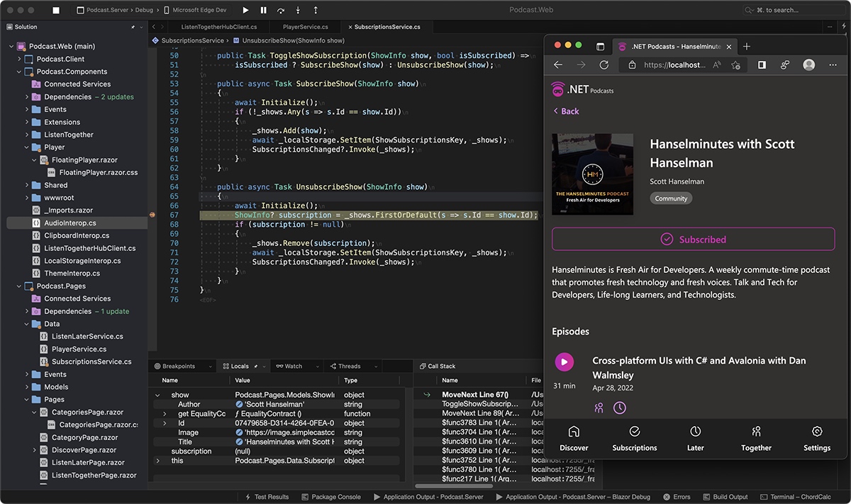Expand the 'this' variable in Locals
851x504 pixels.
tap(157, 461)
